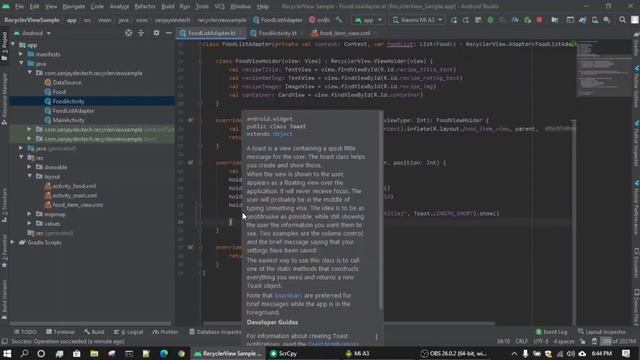Image resolution: width=640 pixels, height=360 pixels.
Task: Click the Make Project hammer icon
Action: 339,20
